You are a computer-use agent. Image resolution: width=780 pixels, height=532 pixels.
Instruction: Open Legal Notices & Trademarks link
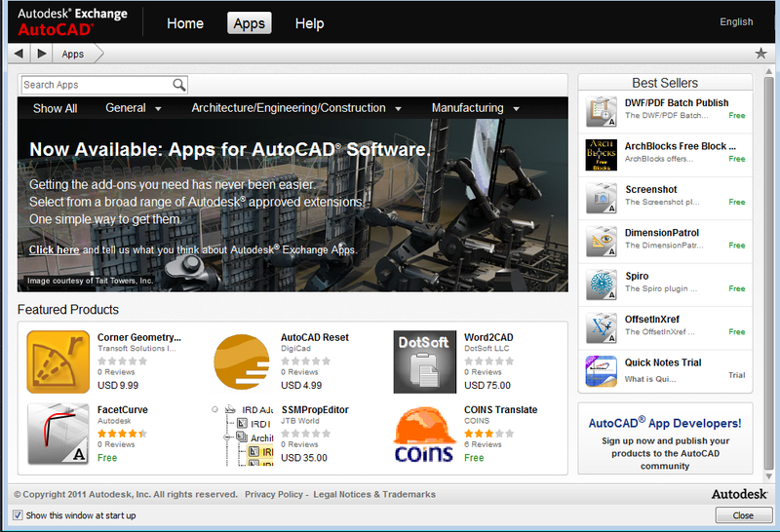tap(374, 494)
